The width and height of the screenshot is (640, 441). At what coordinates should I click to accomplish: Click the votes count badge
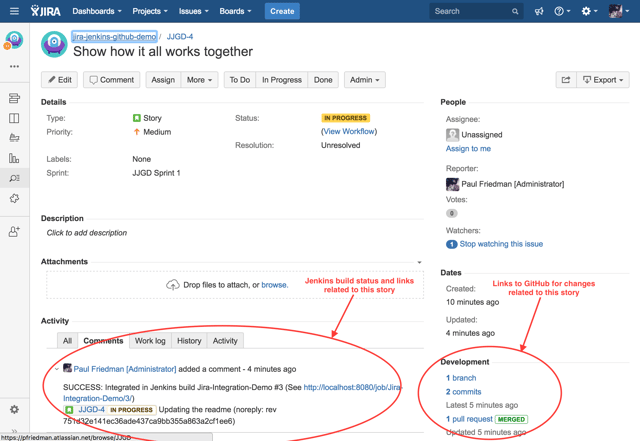coord(451,213)
